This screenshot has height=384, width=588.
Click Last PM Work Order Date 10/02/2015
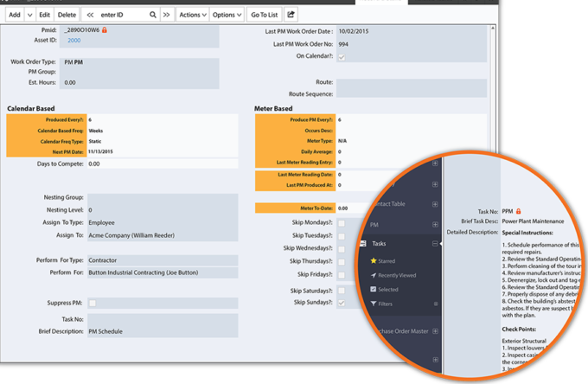coord(354,31)
